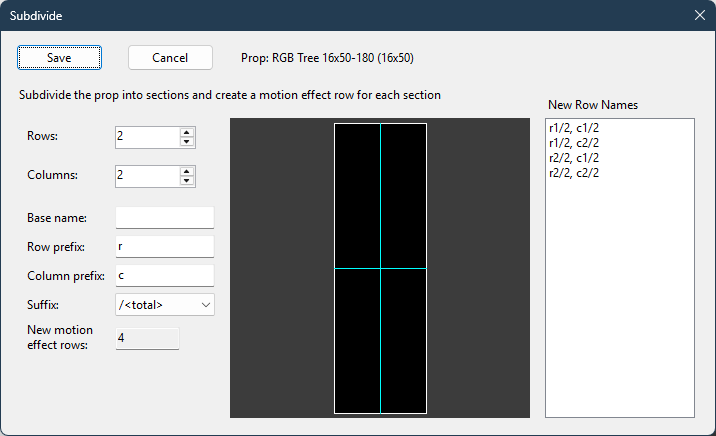The width and height of the screenshot is (716, 436).
Task: Select 'r1/2, c1/2' in New Row Names
Action: (x=574, y=128)
